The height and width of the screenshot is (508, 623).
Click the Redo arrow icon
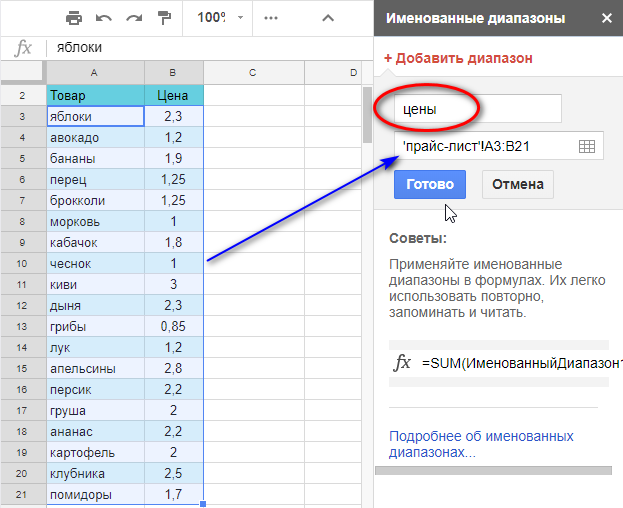click(134, 18)
